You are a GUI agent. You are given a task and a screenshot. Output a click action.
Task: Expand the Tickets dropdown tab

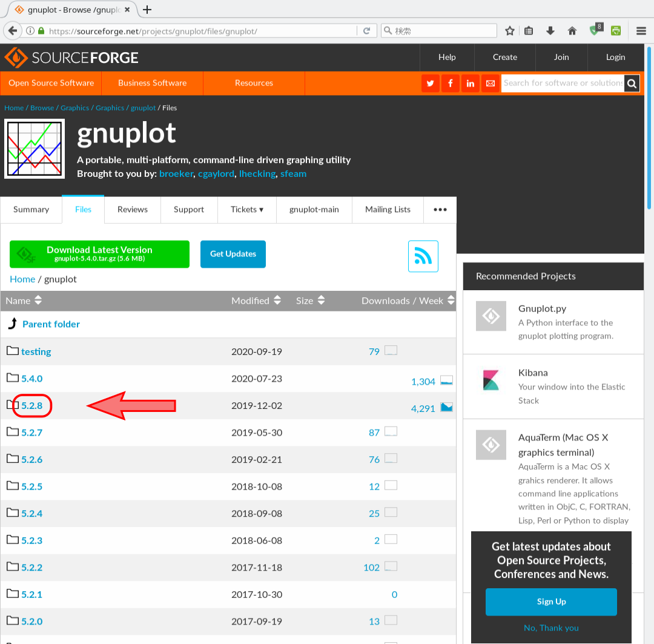tap(247, 210)
